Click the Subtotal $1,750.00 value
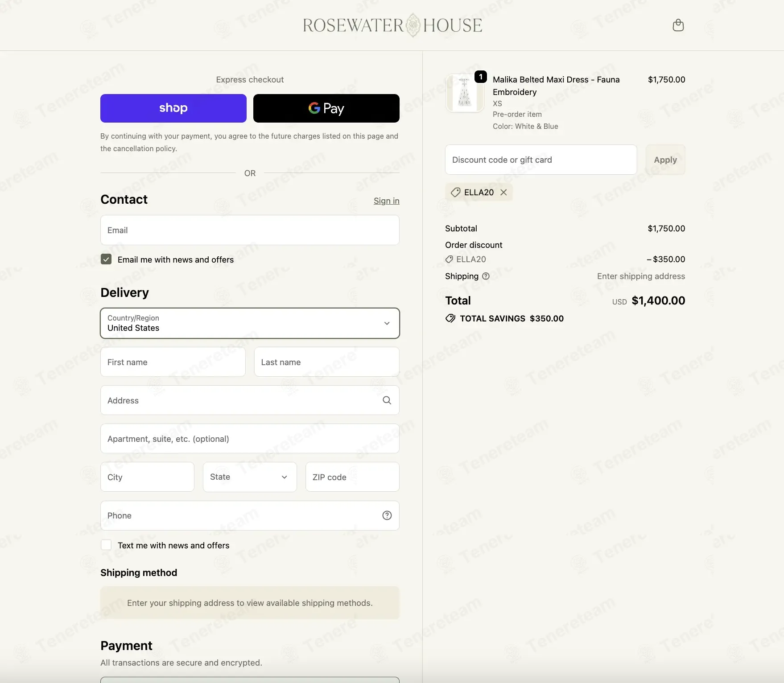The height and width of the screenshot is (683, 784). [x=666, y=228]
